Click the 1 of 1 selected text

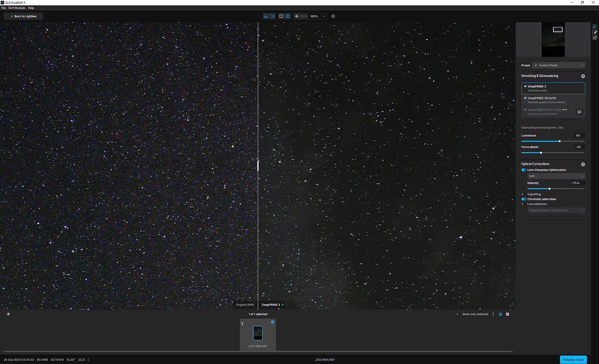[x=258, y=314]
